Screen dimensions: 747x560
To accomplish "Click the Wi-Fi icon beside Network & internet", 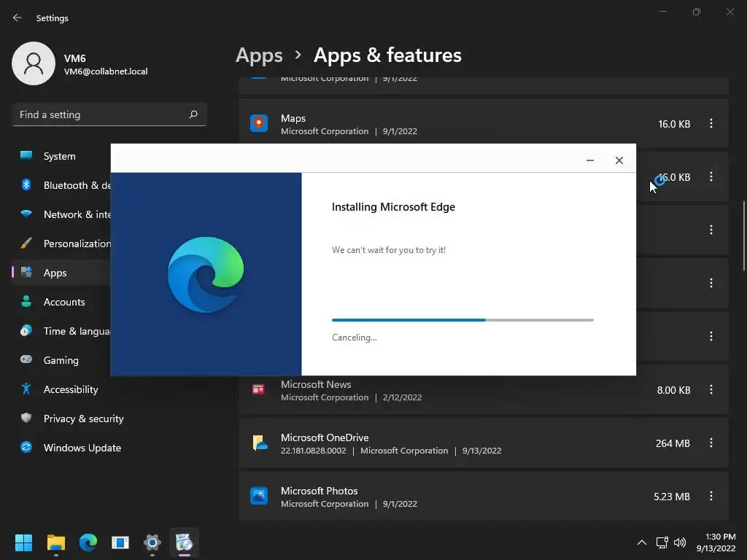I will 26,214.
